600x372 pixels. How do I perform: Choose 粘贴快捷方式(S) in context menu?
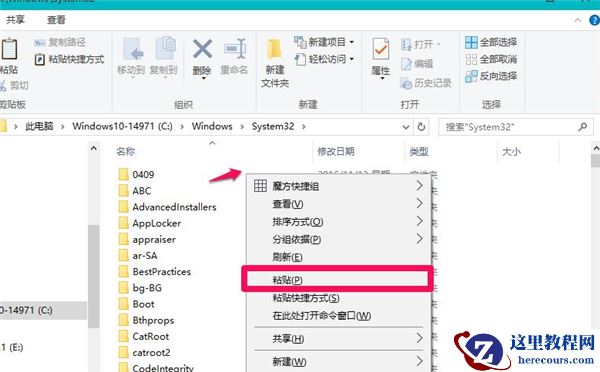coord(338,298)
